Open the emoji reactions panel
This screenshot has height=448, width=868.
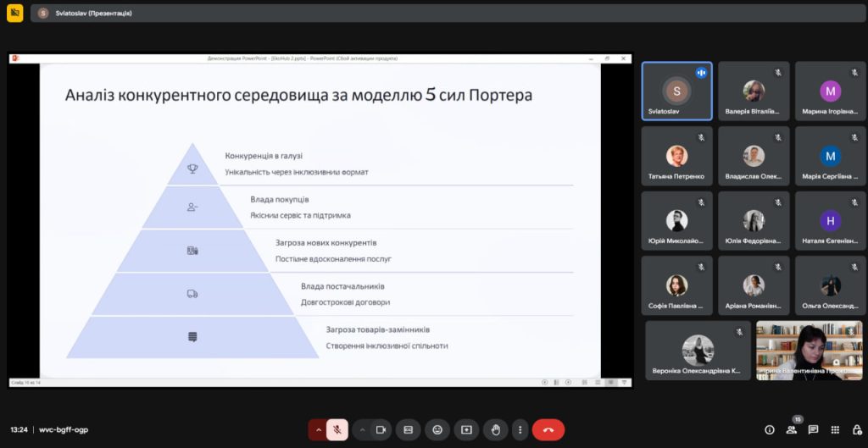pos(437,429)
